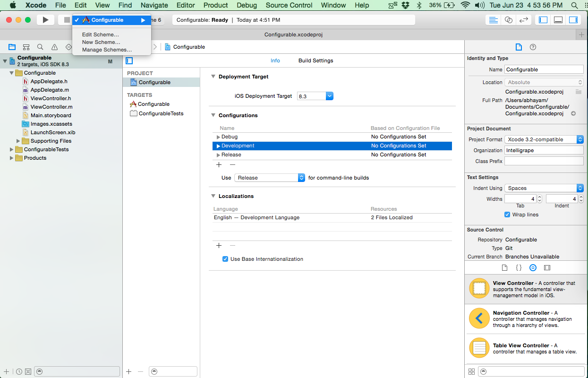Image resolution: width=588 pixels, height=378 pixels.
Task: Add a new file in navigator
Action: (6, 371)
